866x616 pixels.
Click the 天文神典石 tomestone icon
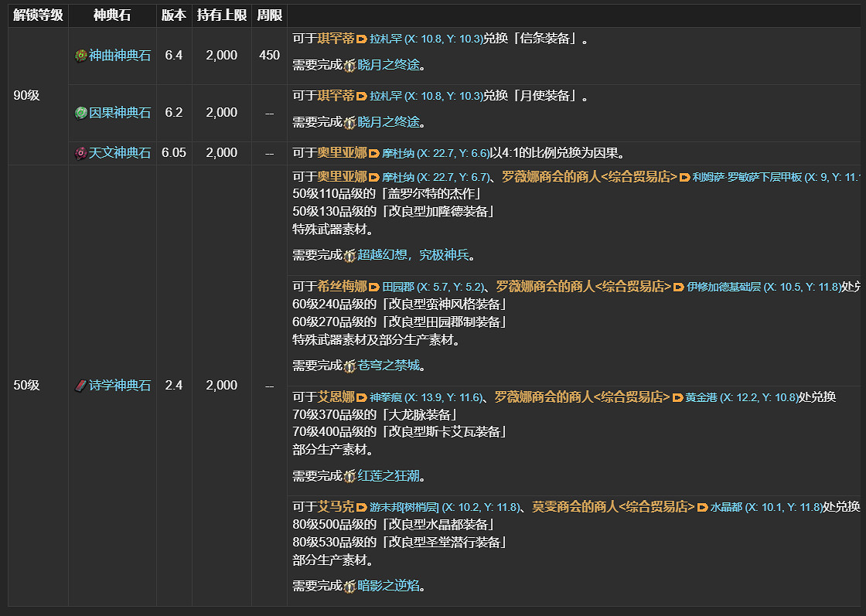(81, 152)
